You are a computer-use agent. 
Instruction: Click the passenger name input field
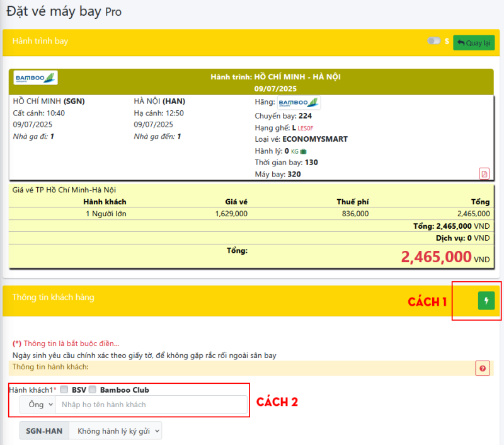151,405
